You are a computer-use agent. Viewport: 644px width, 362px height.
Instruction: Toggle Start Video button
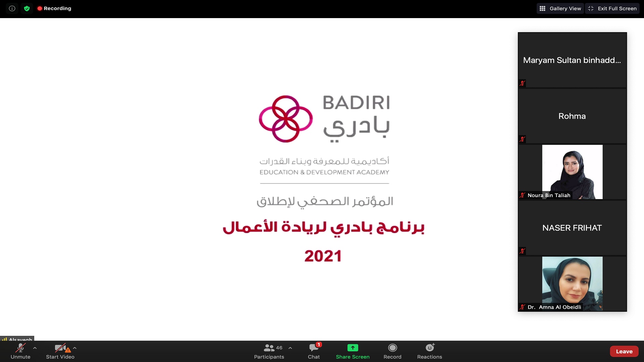point(60,351)
